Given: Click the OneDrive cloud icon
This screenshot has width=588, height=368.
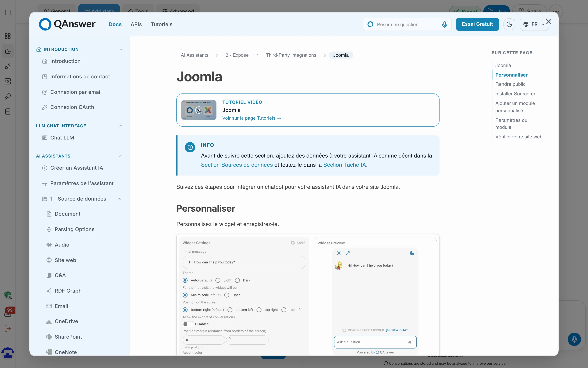Looking at the screenshot, I should pyautogui.click(x=49, y=322).
